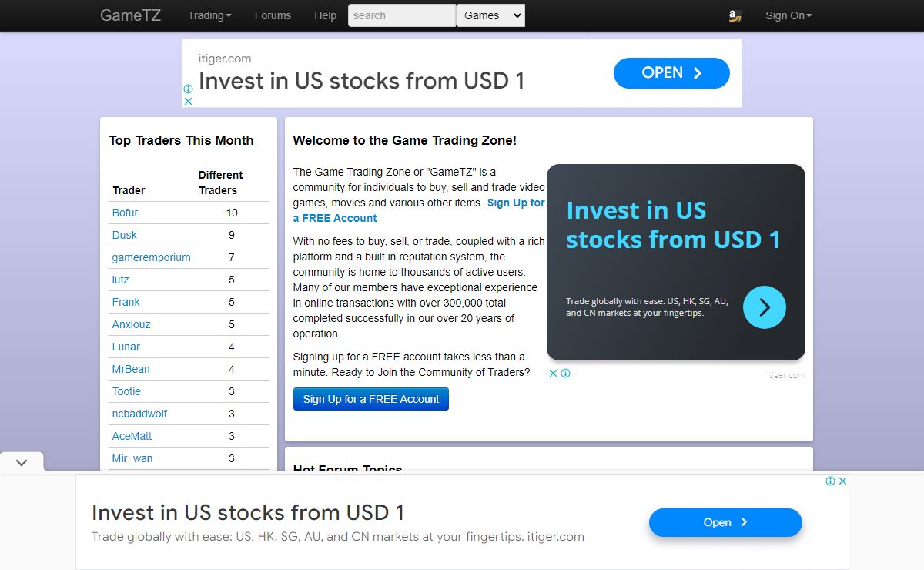The image size is (924, 570).
Task: Click the Sign Up for a FREE Account button
Action: pyautogui.click(x=371, y=399)
